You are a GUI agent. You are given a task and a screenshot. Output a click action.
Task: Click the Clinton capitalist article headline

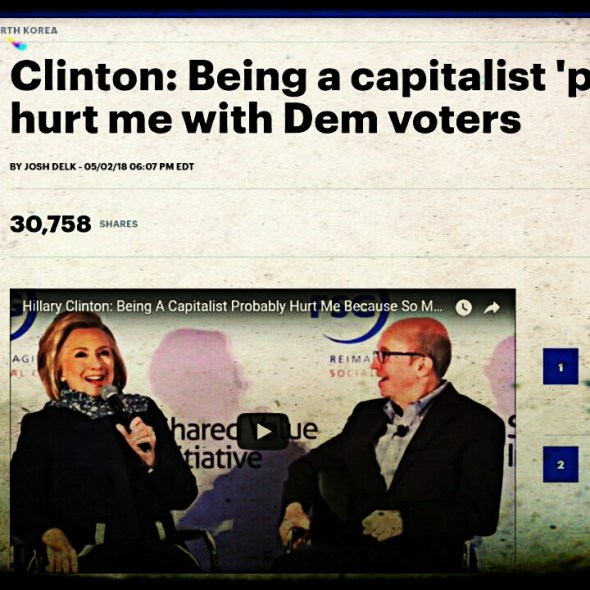pyautogui.click(x=300, y=97)
